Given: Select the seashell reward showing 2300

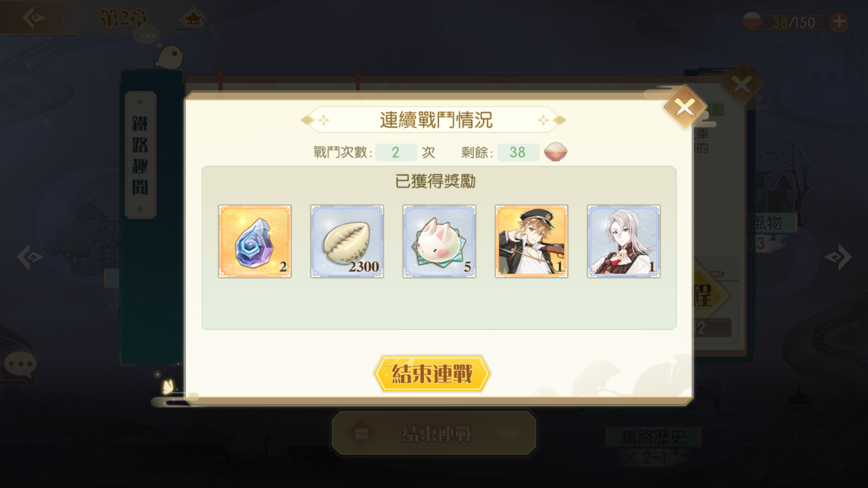Looking at the screenshot, I should [x=347, y=241].
